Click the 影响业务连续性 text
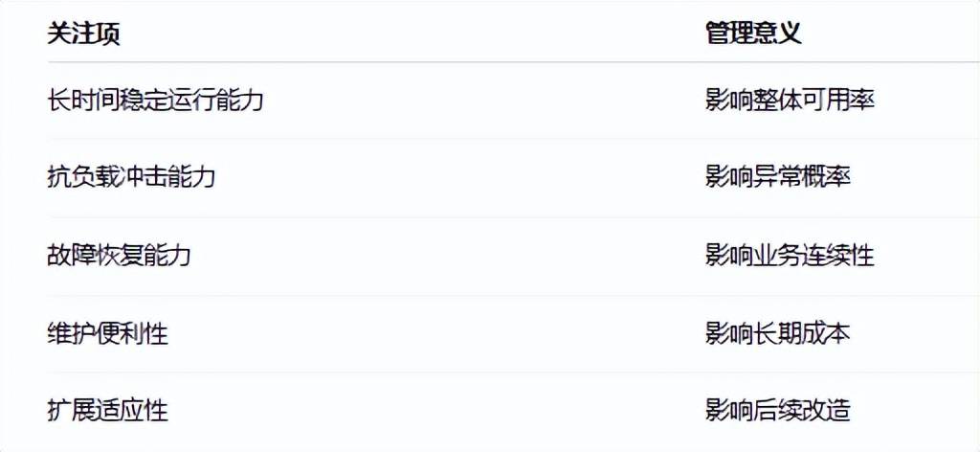Screen dimensions: 980x452 pyautogui.click(x=790, y=256)
